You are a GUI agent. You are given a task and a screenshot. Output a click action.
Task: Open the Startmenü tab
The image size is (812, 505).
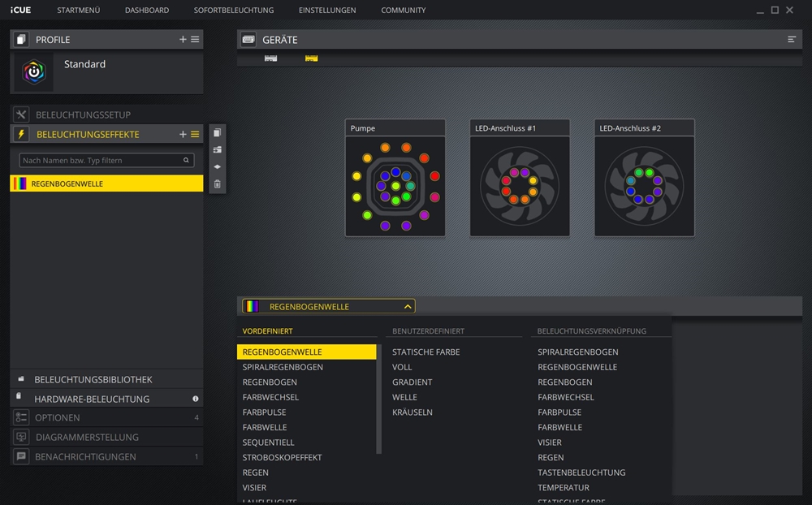[x=79, y=10]
